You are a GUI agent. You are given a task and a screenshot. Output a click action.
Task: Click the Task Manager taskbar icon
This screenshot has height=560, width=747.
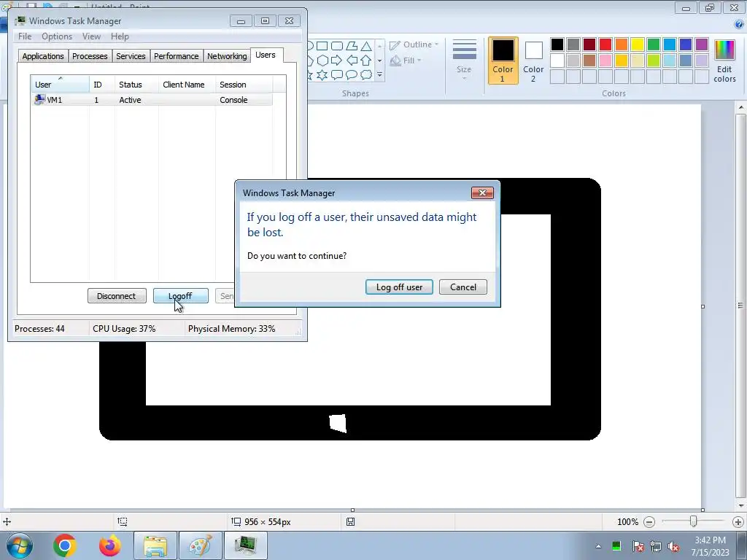245,545
